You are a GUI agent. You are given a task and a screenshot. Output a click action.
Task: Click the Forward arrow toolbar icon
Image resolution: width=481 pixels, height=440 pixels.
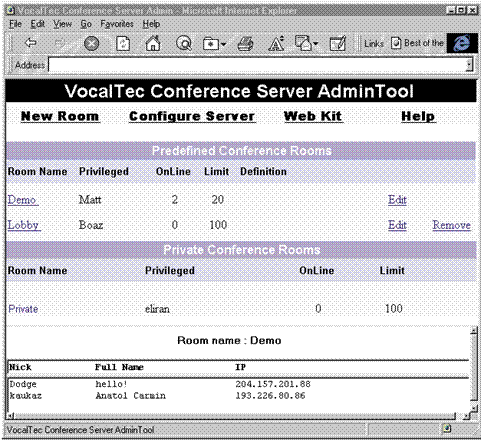[x=60, y=43]
